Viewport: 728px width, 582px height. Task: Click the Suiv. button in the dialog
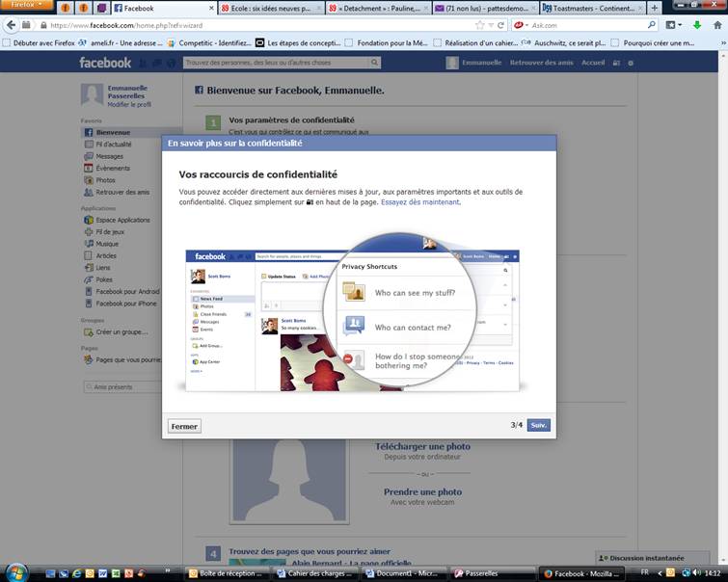tap(539, 425)
